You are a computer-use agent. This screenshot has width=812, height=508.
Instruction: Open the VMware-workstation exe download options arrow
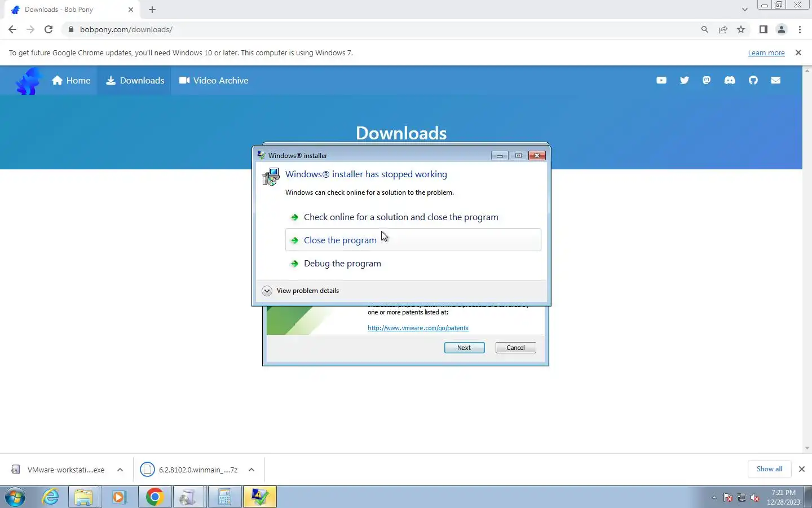point(120,470)
